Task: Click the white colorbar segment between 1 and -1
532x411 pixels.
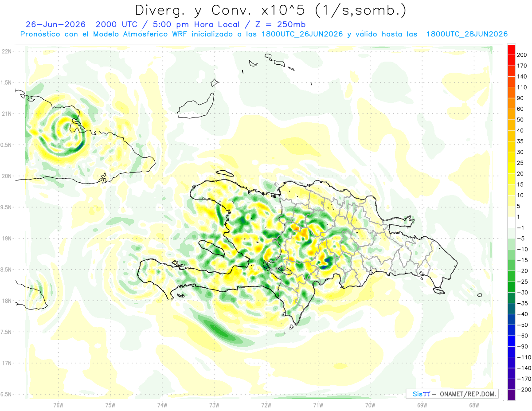Action: [x=512, y=222]
